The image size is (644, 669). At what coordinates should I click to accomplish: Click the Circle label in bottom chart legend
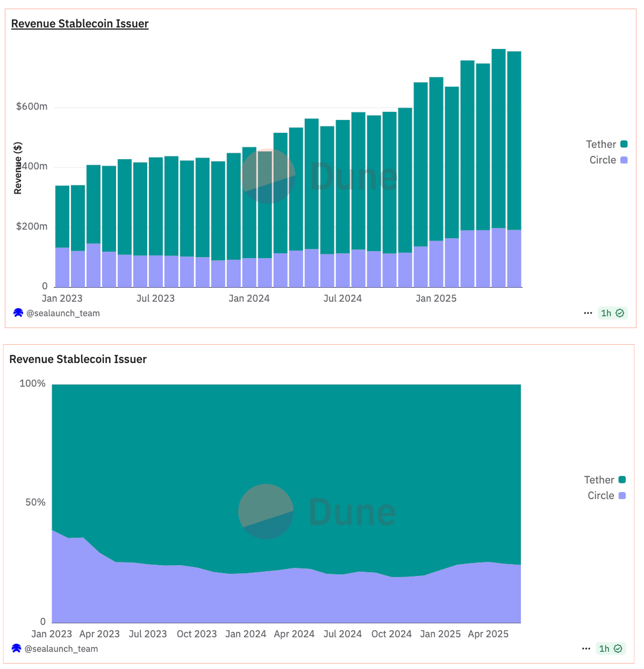click(x=600, y=495)
